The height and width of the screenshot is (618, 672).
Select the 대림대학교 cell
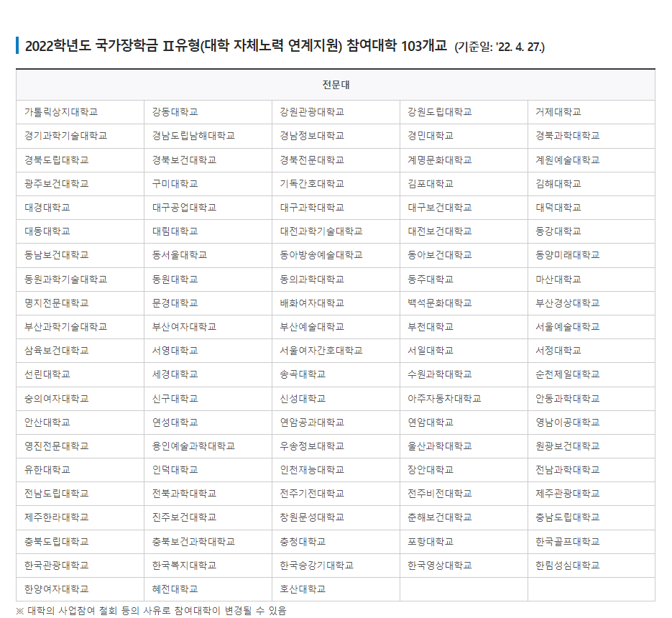pyautogui.click(x=208, y=232)
